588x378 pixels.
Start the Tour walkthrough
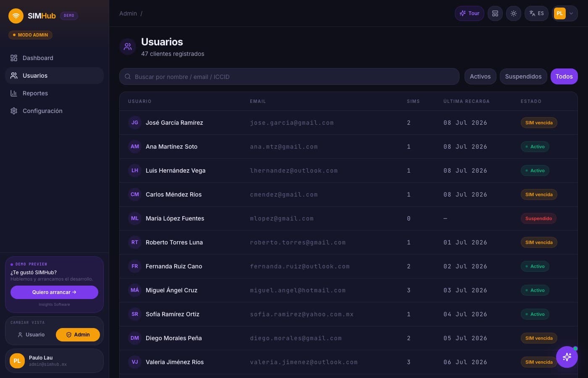[x=470, y=13]
